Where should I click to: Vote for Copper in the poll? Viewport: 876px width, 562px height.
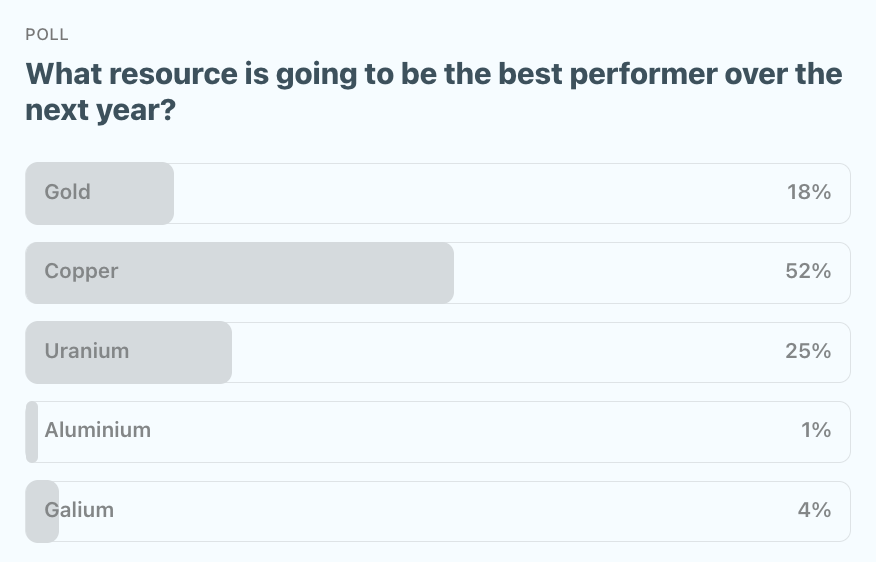tap(437, 272)
